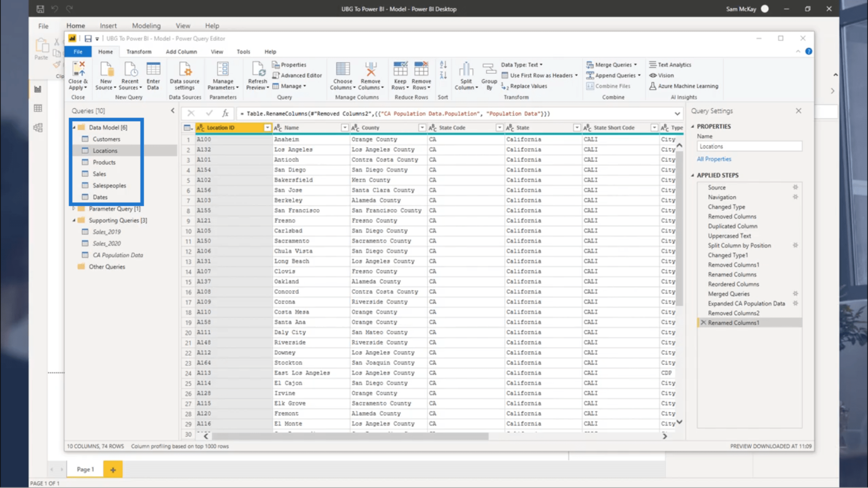
Task: Open the Page 1 report tab
Action: pos(85,469)
